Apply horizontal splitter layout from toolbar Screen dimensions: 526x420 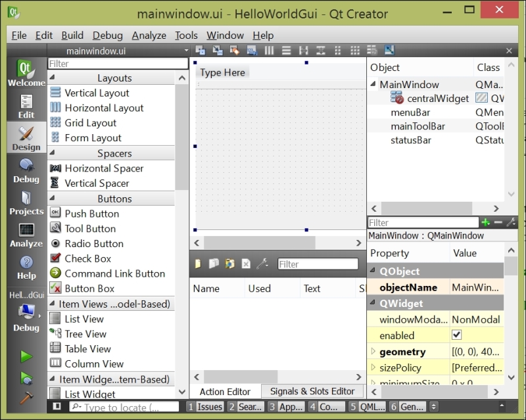click(303, 51)
